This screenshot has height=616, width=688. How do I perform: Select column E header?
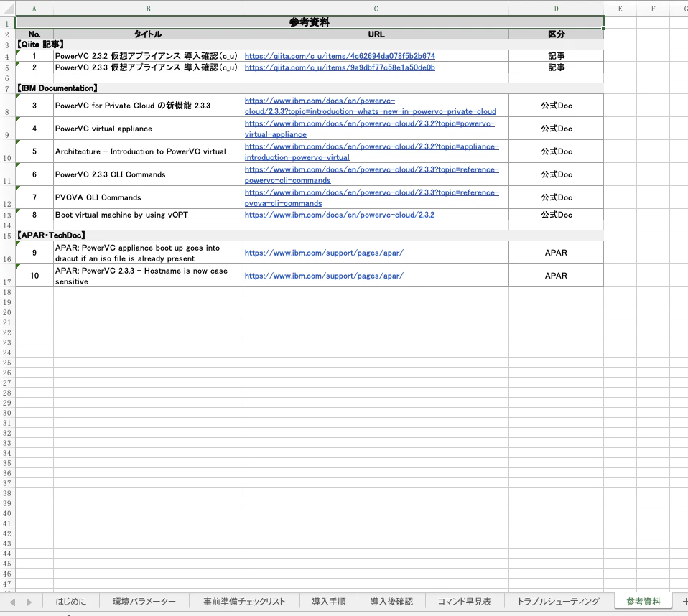620,9
